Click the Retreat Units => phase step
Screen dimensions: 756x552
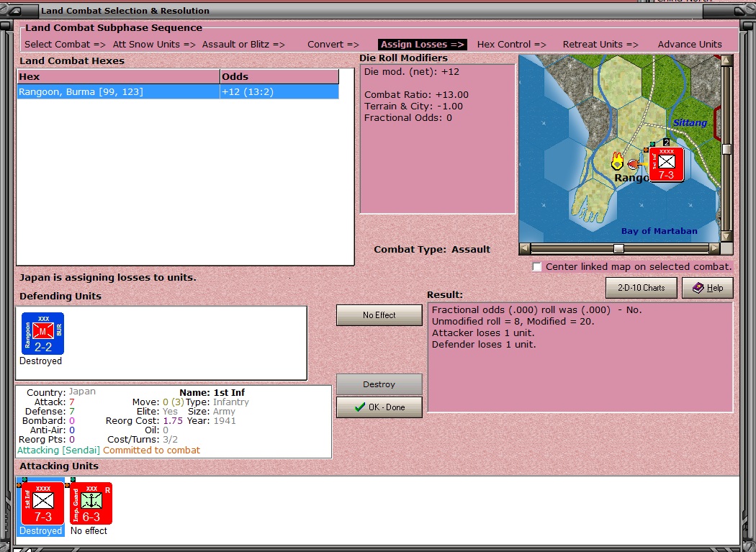600,45
